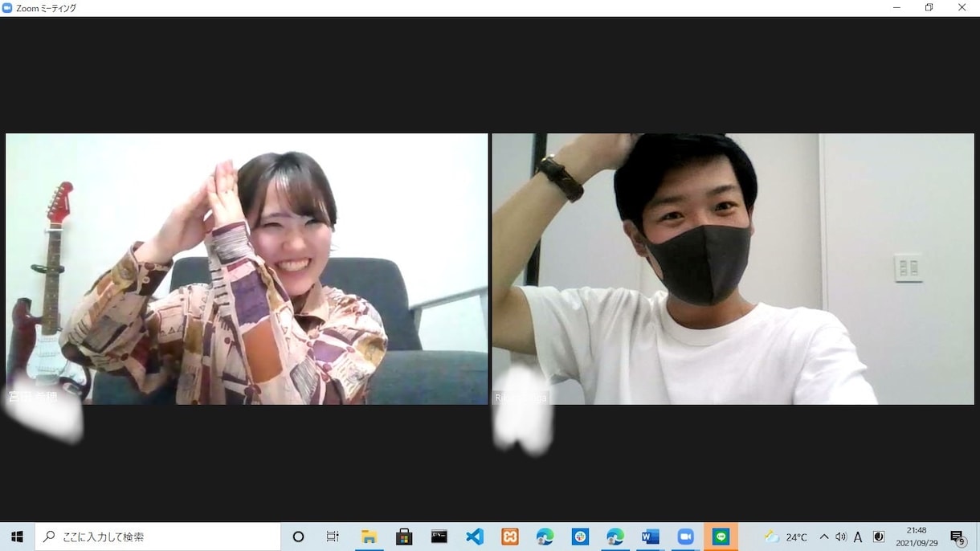
Task: Click the IME options tray icon
Action: (x=879, y=537)
